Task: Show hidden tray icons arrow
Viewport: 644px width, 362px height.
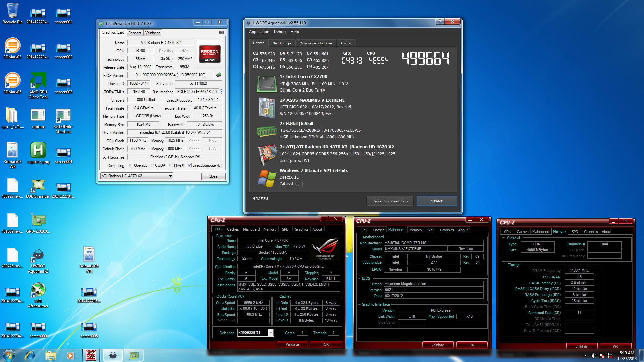Action: (x=586, y=356)
